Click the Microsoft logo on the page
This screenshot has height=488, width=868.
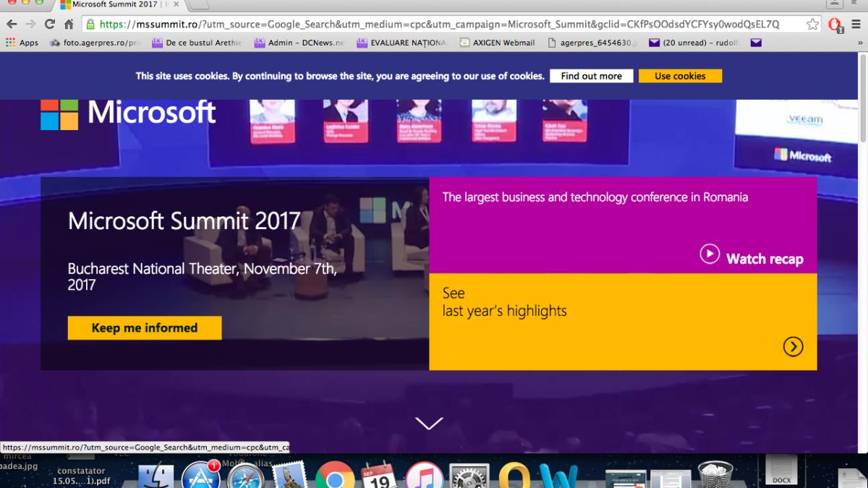128,113
